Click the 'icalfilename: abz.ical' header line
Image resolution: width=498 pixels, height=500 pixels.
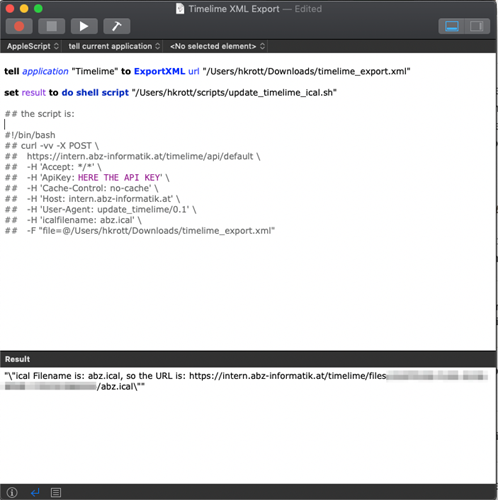click(x=73, y=220)
